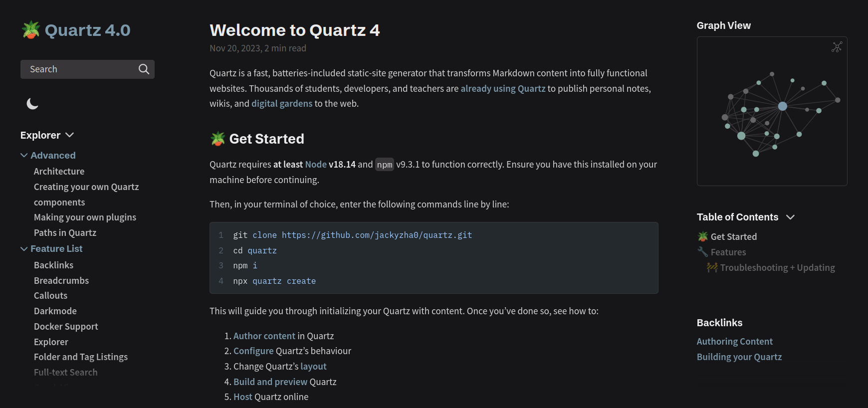The width and height of the screenshot is (868, 408).
Task: Jump to Troubleshooting + Updating section
Action: pyautogui.click(x=777, y=267)
